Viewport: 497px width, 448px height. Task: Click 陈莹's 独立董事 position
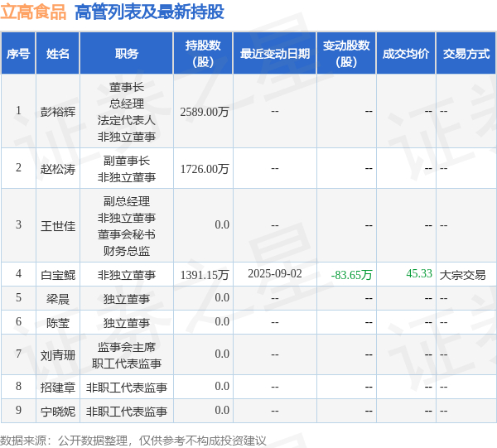click(127, 323)
